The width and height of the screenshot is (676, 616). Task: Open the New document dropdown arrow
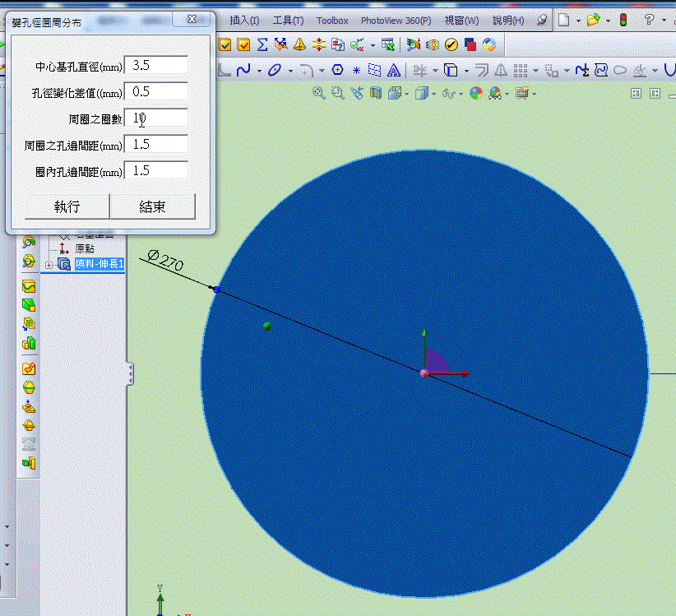(578, 21)
